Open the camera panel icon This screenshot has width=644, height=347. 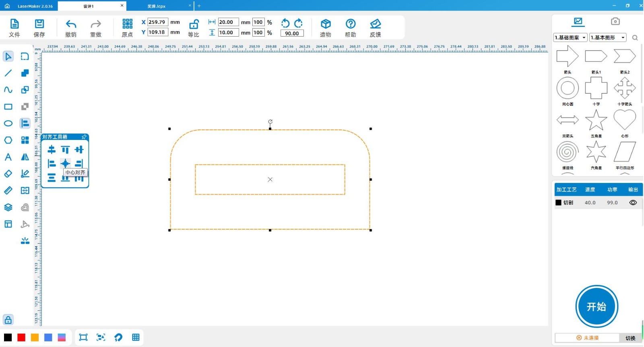(615, 21)
